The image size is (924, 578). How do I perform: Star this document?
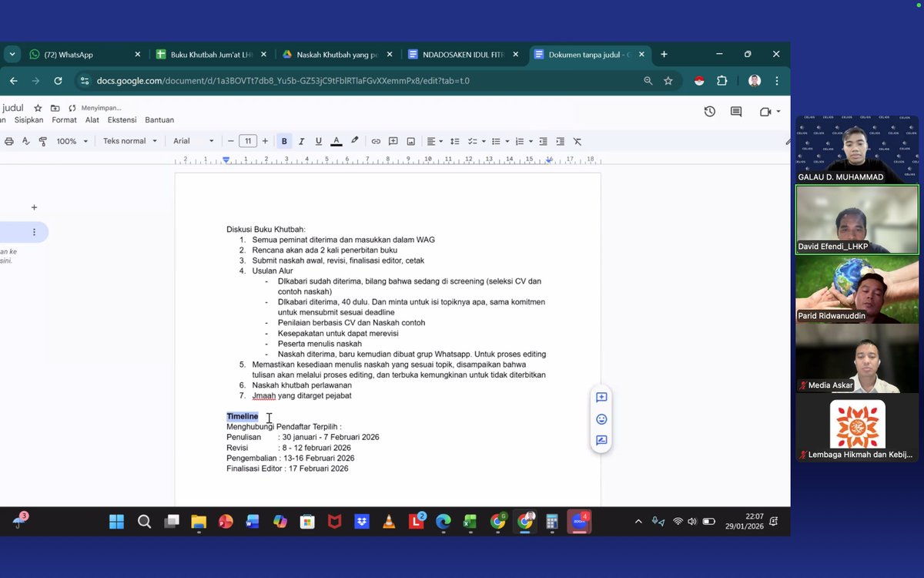coord(38,108)
